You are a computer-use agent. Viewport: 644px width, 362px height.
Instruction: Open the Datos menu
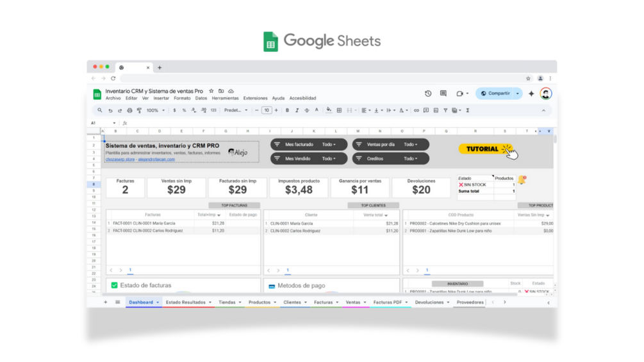pyautogui.click(x=201, y=99)
